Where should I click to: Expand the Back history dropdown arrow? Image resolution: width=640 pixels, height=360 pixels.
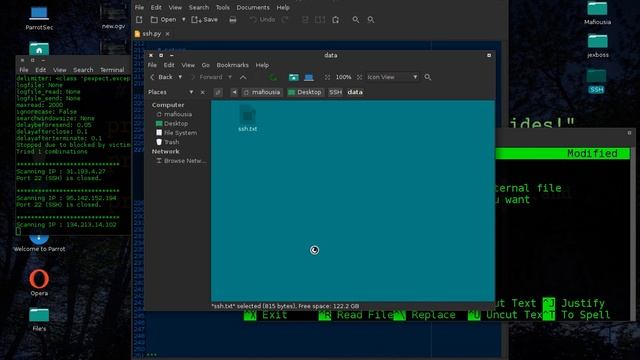click(180, 77)
